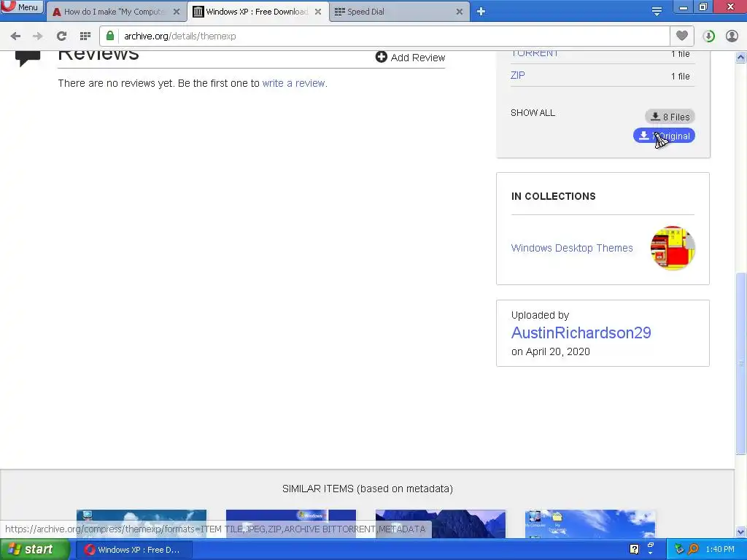Reload the page
The width and height of the screenshot is (747, 560).
point(61,36)
